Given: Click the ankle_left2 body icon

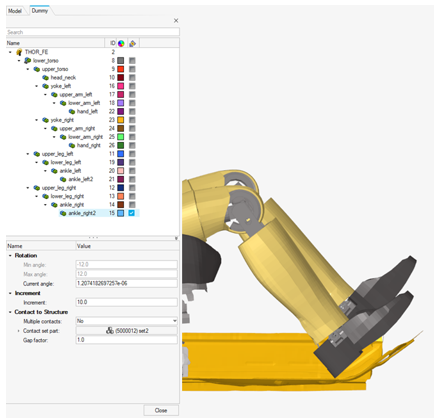Looking at the screenshot, I should [63, 179].
